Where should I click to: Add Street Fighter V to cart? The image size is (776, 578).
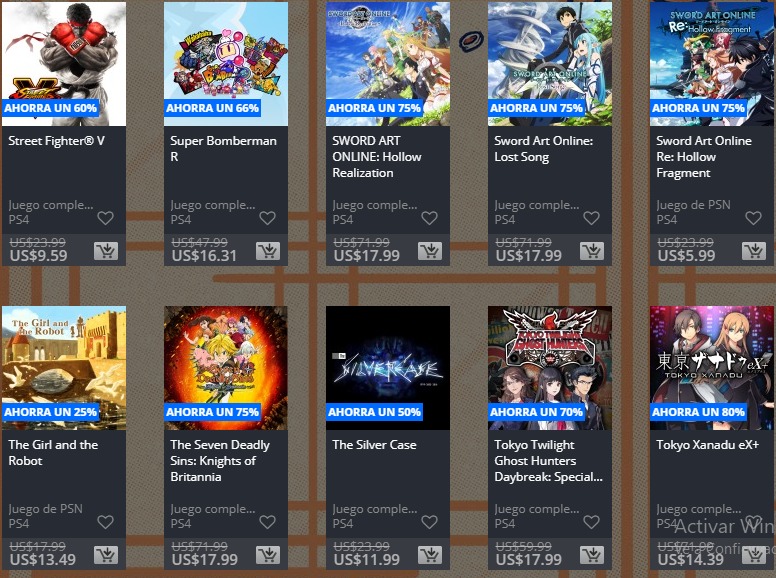tap(106, 251)
